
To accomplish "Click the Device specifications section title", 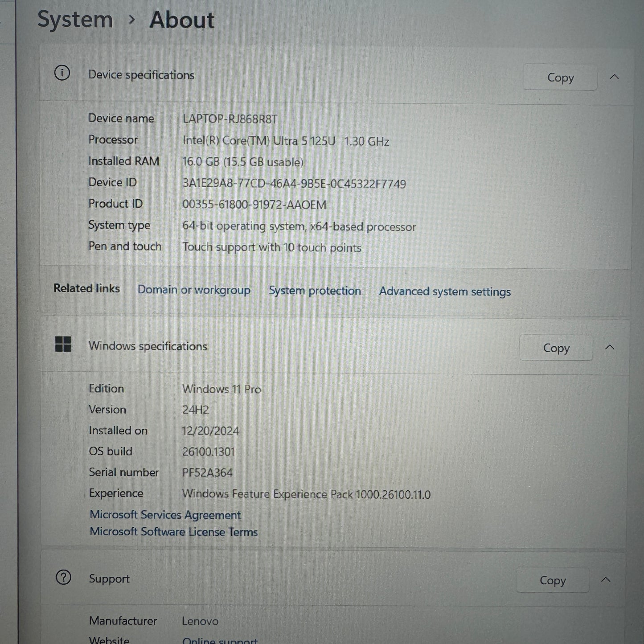I will tap(141, 75).
